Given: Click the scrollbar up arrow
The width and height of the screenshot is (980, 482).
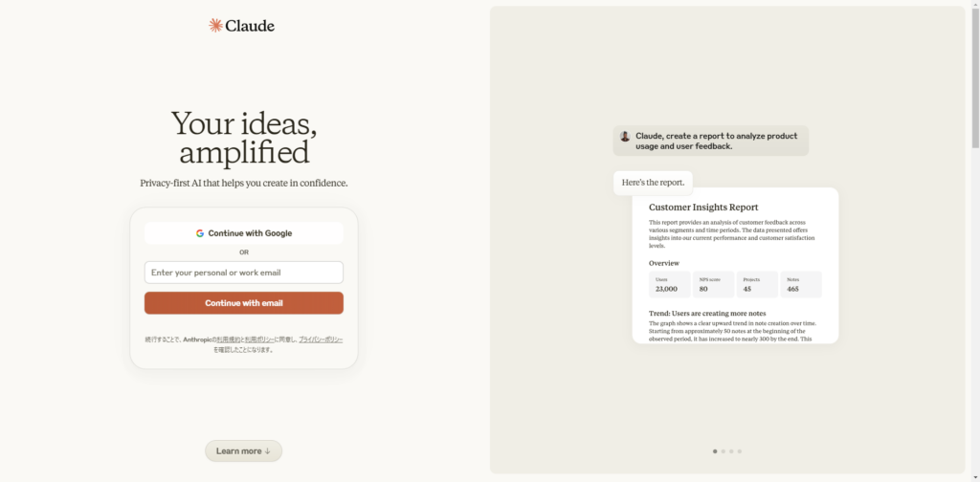Looking at the screenshot, I should tap(975, 5).
